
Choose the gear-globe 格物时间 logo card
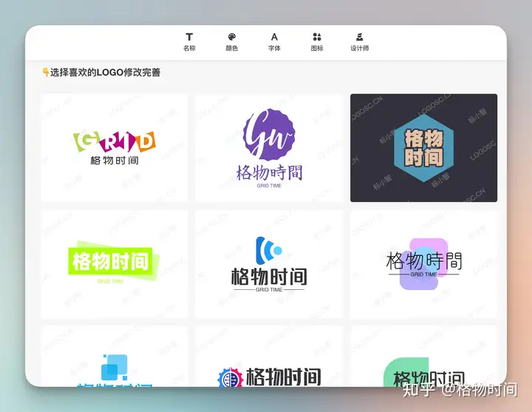(269, 356)
